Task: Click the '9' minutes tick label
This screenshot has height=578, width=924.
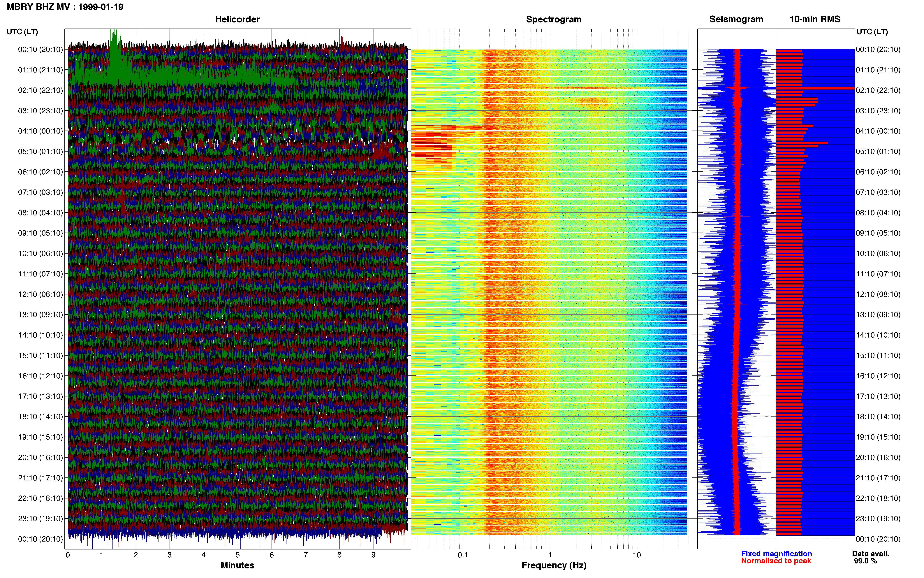Action: click(x=373, y=555)
